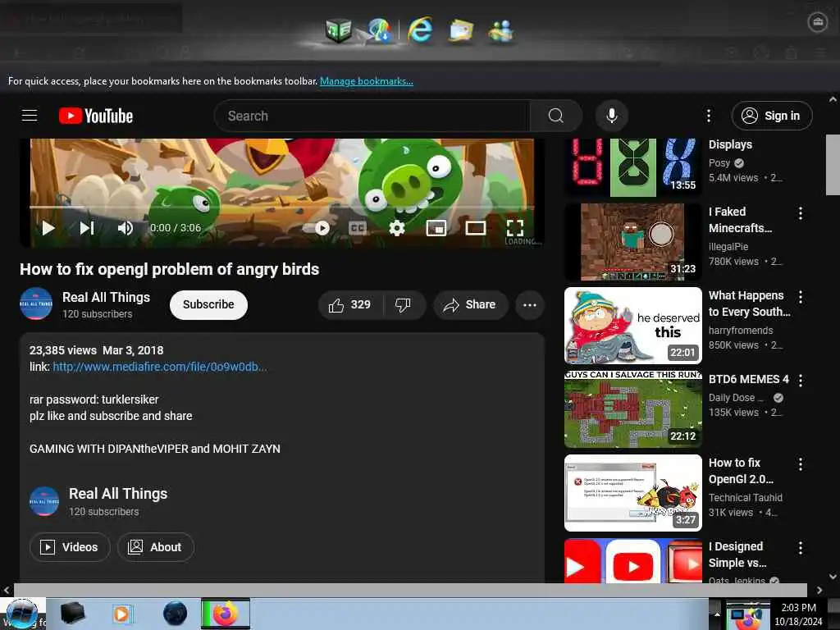Open Manage bookmarks link

(367, 81)
